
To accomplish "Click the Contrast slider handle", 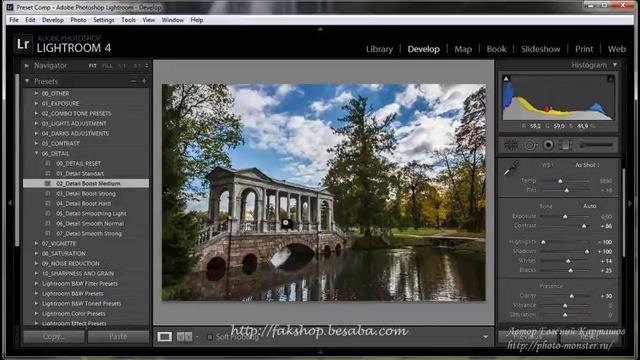I will click(x=584, y=226).
